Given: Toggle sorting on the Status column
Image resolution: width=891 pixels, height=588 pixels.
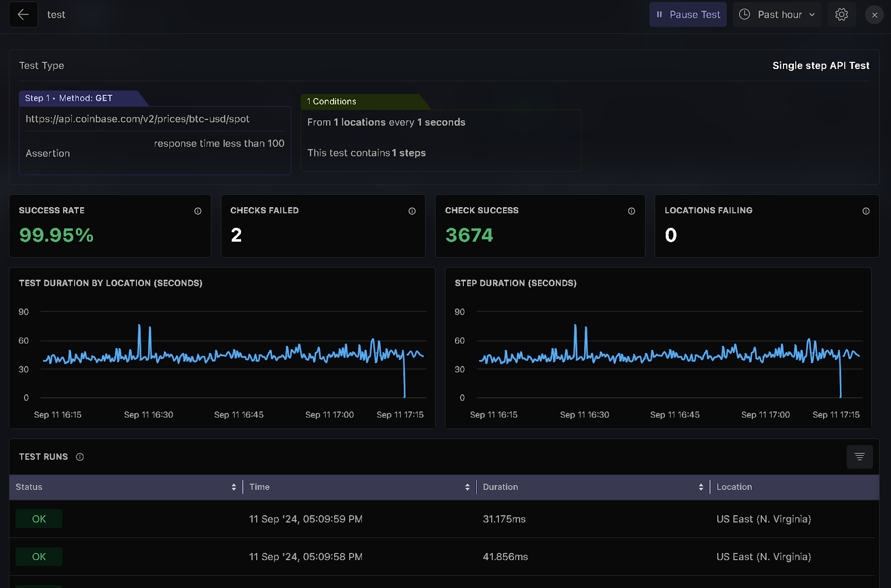Looking at the screenshot, I should [x=233, y=487].
